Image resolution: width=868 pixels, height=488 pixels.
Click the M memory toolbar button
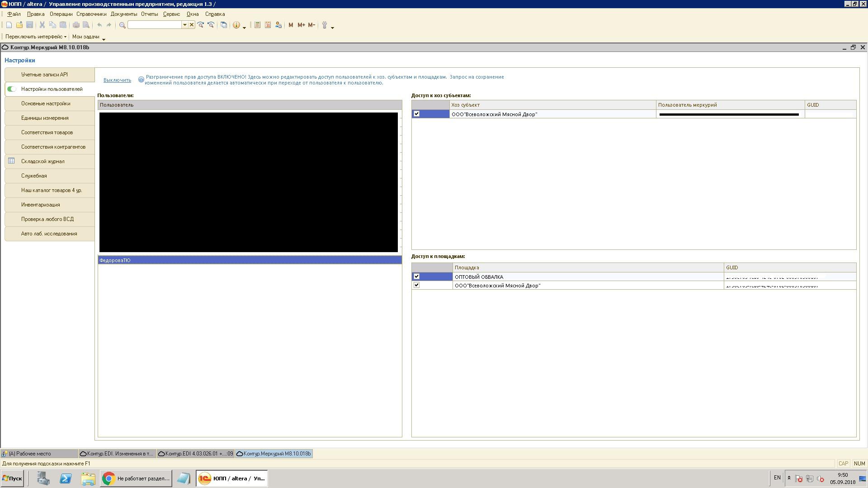[291, 25]
